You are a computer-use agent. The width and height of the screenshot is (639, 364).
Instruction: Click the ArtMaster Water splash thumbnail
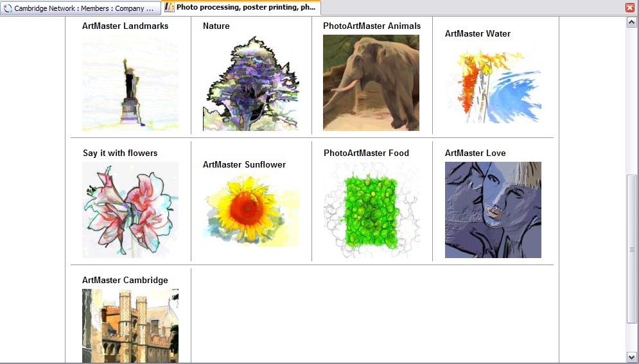pos(493,83)
